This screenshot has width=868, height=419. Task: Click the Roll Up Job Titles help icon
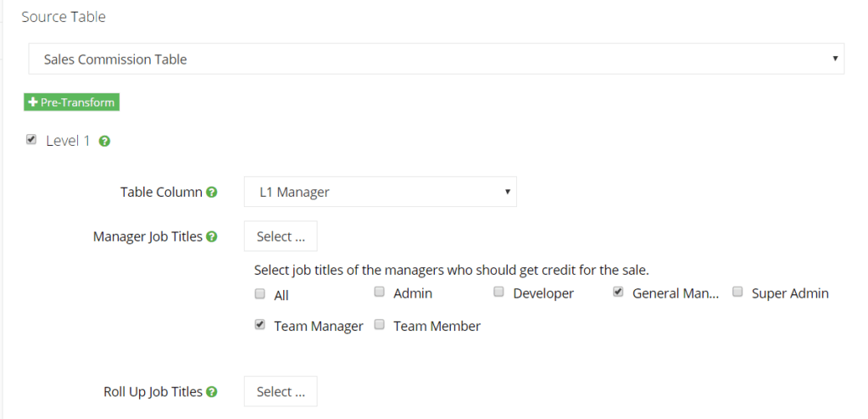(211, 392)
